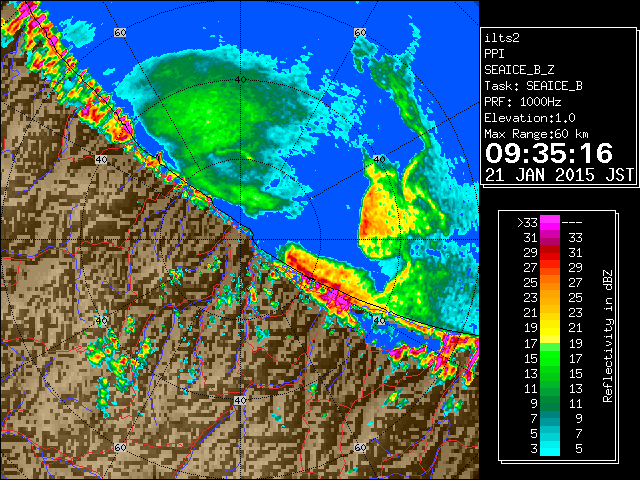Screen dimensions: 640x480
Task: Click the "PRF: 1000Hz" entry
Action: pyautogui.click(x=523, y=102)
